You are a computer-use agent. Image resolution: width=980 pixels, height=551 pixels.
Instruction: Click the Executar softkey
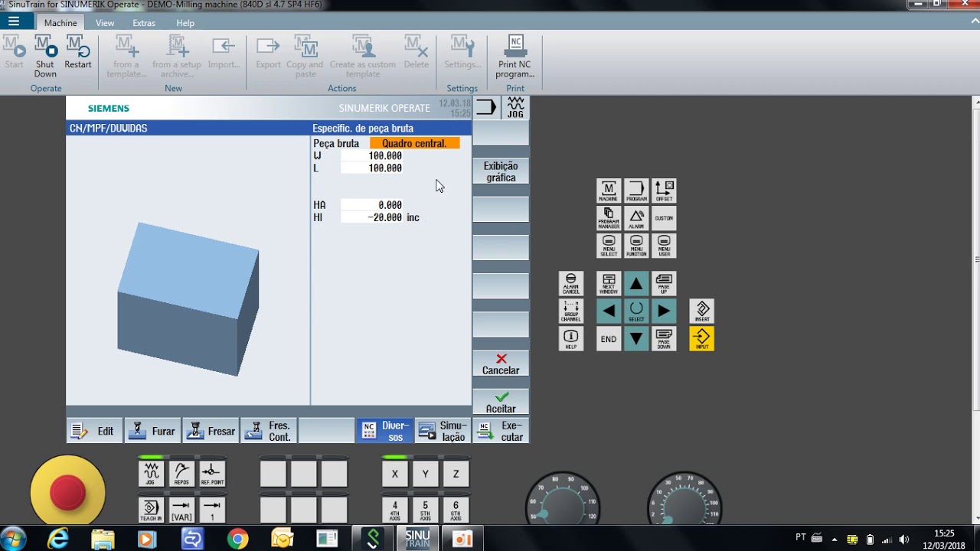click(x=501, y=431)
